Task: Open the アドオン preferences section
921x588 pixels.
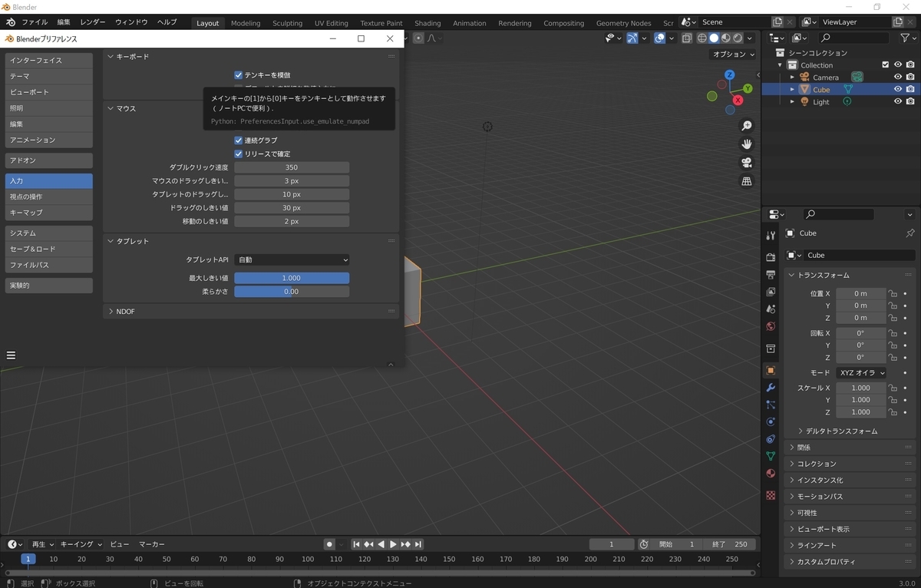Action: [x=48, y=160]
